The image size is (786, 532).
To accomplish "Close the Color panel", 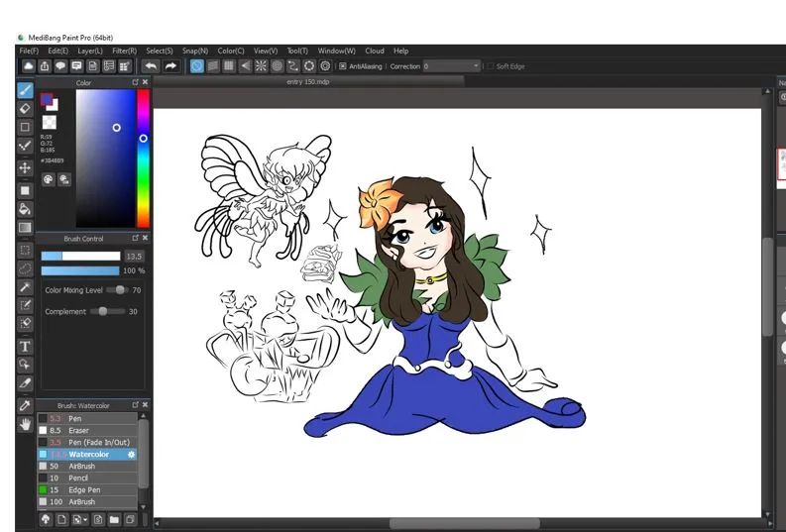I will click(146, 82).
